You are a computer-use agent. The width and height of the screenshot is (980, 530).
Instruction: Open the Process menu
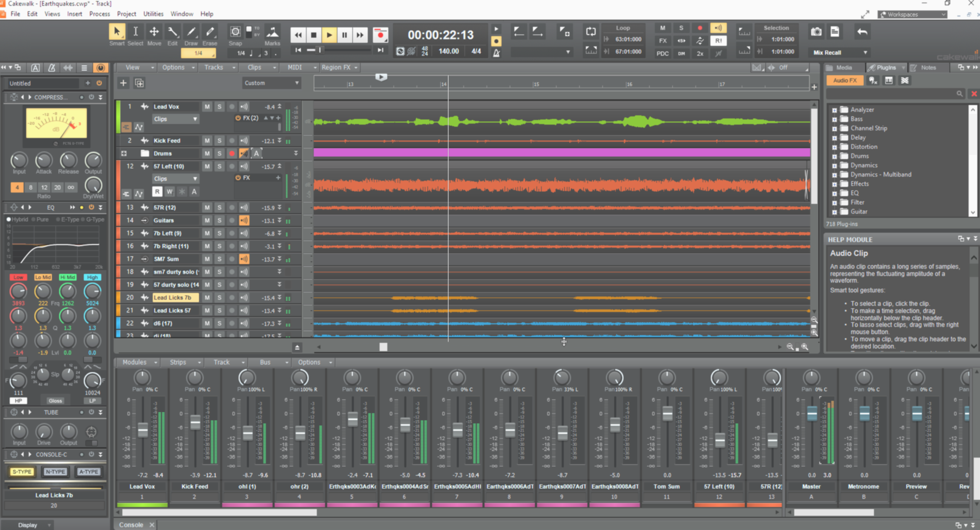click(99, 14)
